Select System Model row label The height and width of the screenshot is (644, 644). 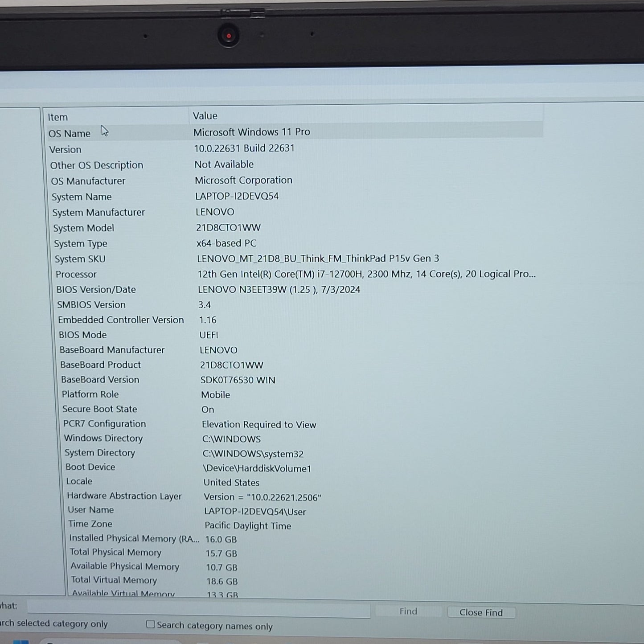84,228
